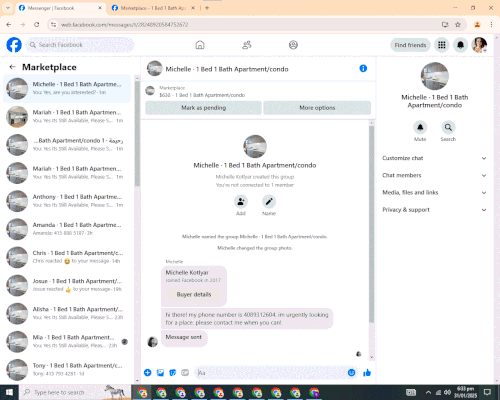The width and height of the screenshot is (500, 400).
Task: Open more actions plus icon in composer
Action: point(147,373)
